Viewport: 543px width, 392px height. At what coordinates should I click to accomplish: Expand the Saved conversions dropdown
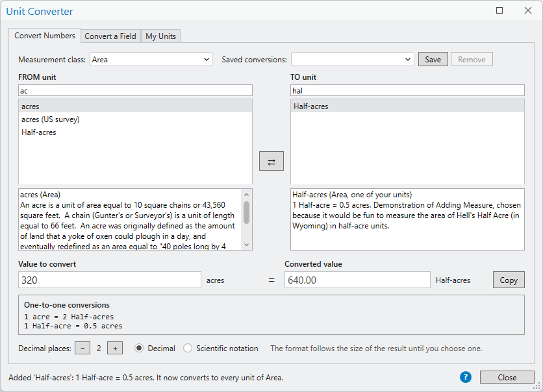pos(353,59)
